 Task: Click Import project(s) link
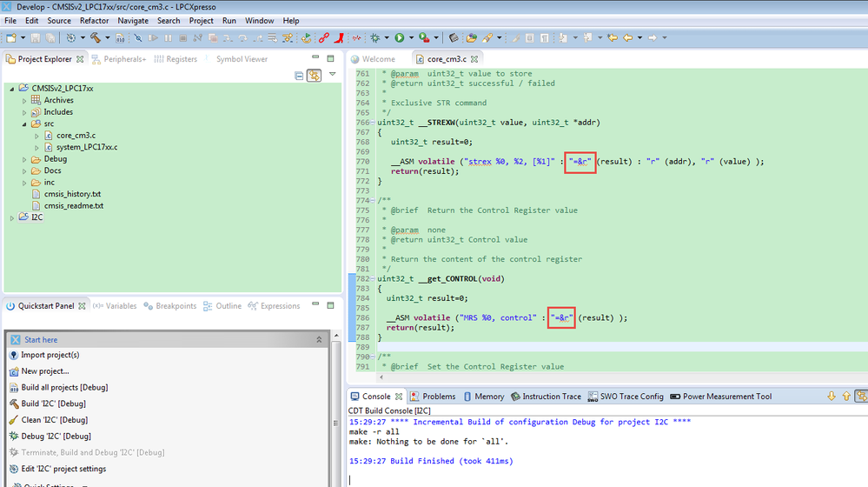pos(50,355)
